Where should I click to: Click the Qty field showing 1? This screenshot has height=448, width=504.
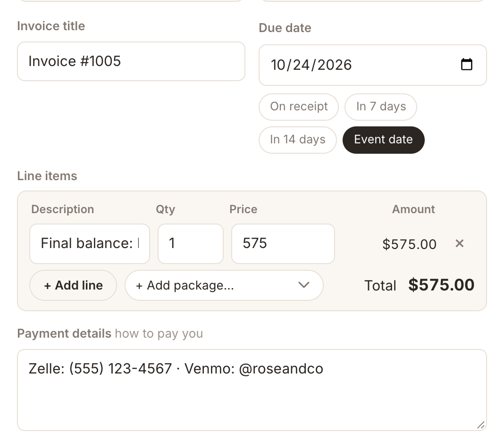[x=191, y=243]
